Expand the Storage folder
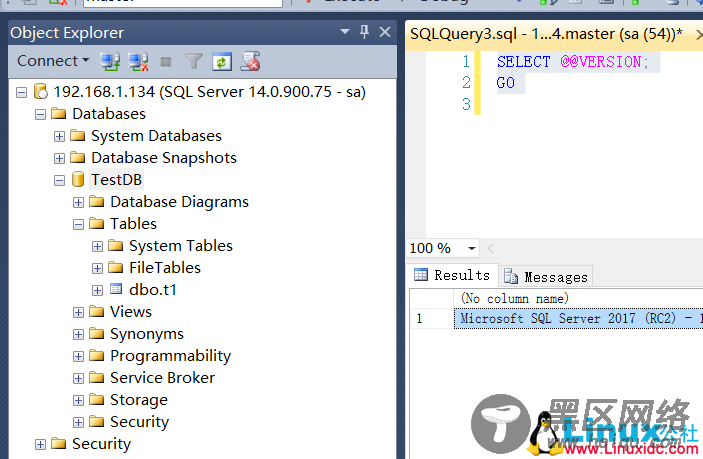This screenshot has width=703, height=459. click(78, 400)
